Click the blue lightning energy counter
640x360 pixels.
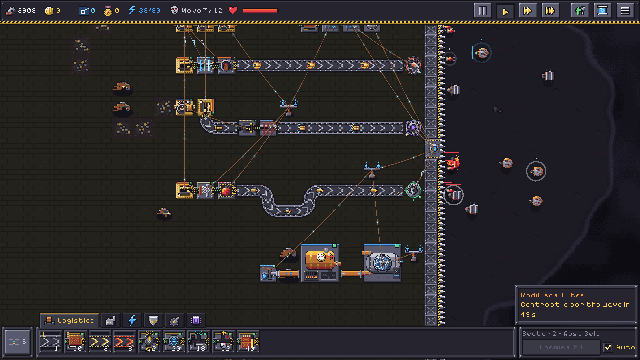coord(144,10)
